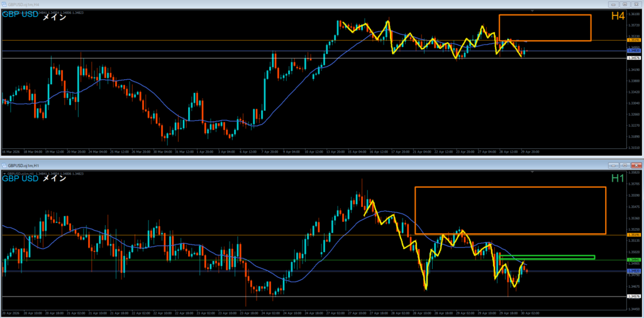Click the H1 chart window title icon
This screenshot has height=318, width=644.
(x=4, y=165)
